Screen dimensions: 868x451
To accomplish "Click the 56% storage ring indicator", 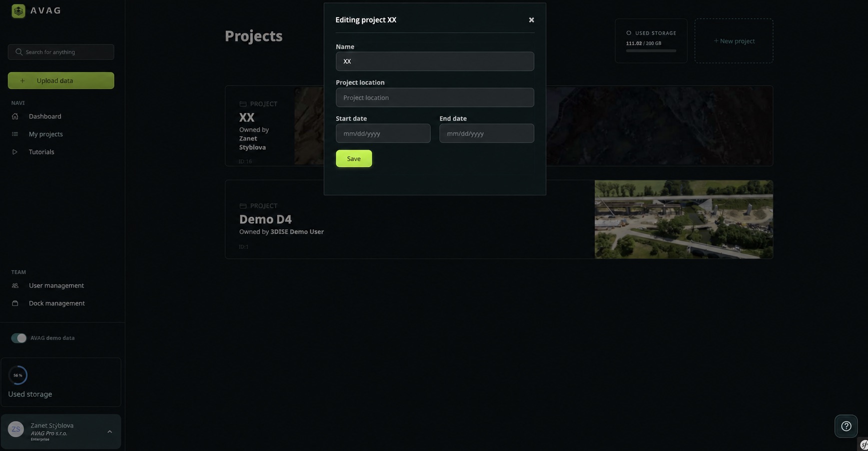I will pos(18,375).
